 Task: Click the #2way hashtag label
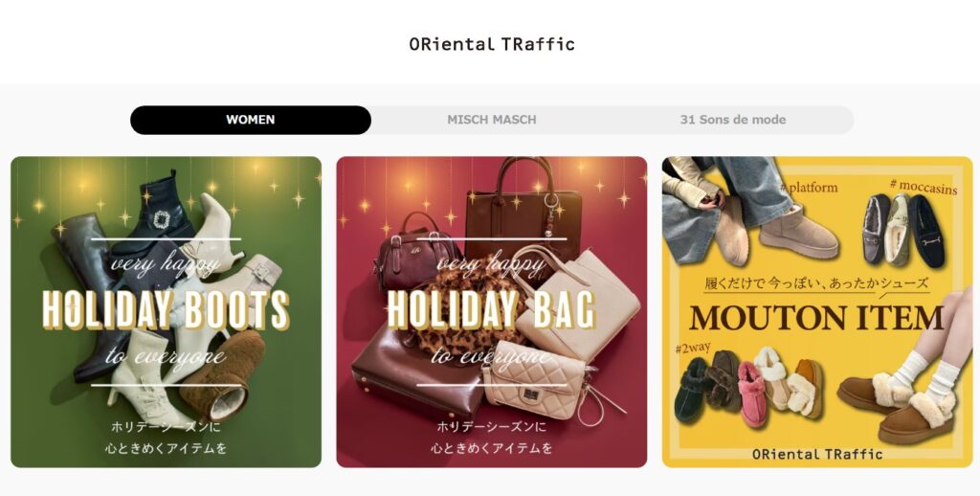coord(693,348)
